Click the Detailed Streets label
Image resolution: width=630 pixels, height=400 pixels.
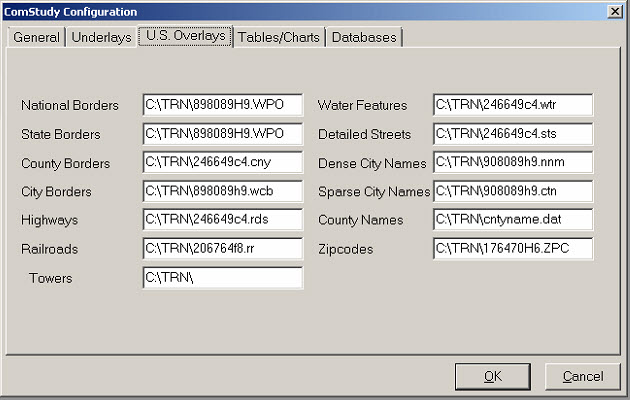tap(364, 134)
